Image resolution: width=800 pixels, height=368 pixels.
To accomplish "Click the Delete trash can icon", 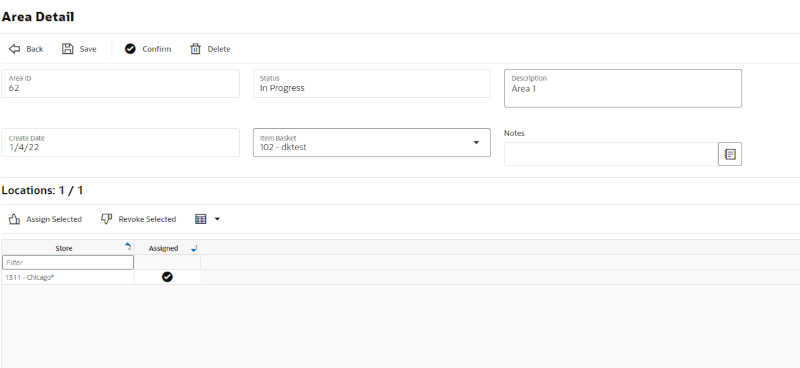I will pyautogui.click(x=195, y=49).
